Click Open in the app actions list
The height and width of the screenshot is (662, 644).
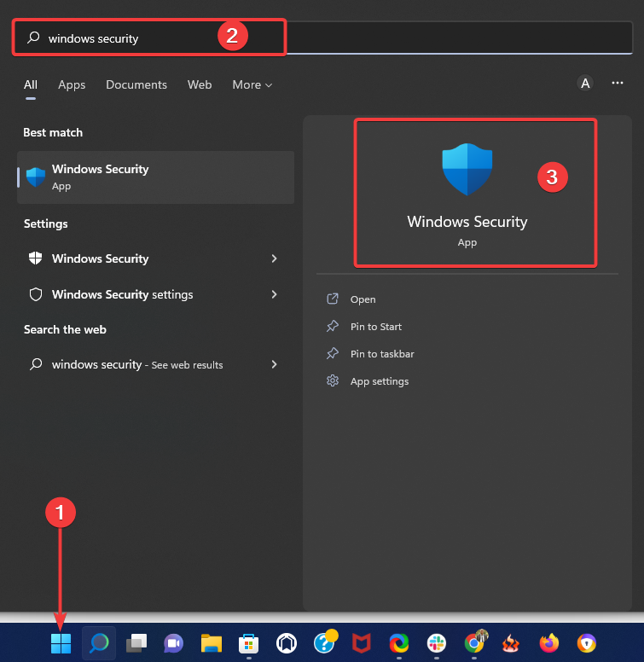point(363,299)
